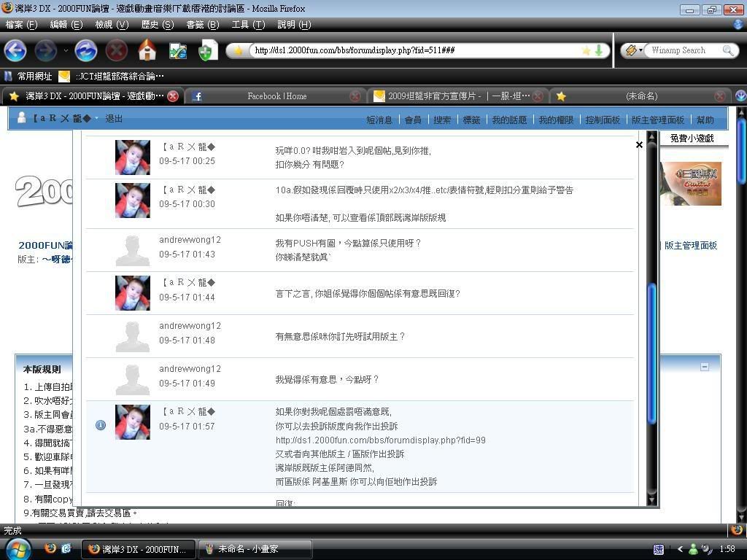Viewport: 747px width, 560px height.
Task: Click the browser Back arrow button
Action: (x=15, y=50)
